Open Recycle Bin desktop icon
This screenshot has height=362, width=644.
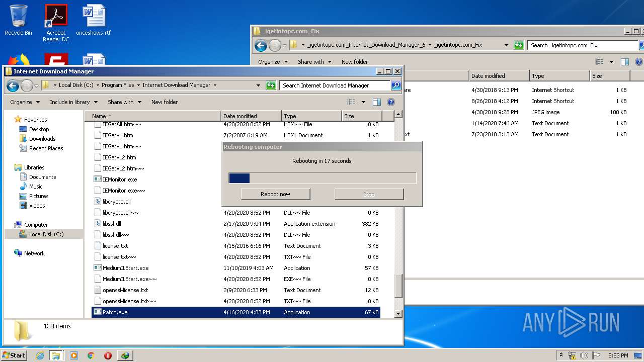point(18,20)
